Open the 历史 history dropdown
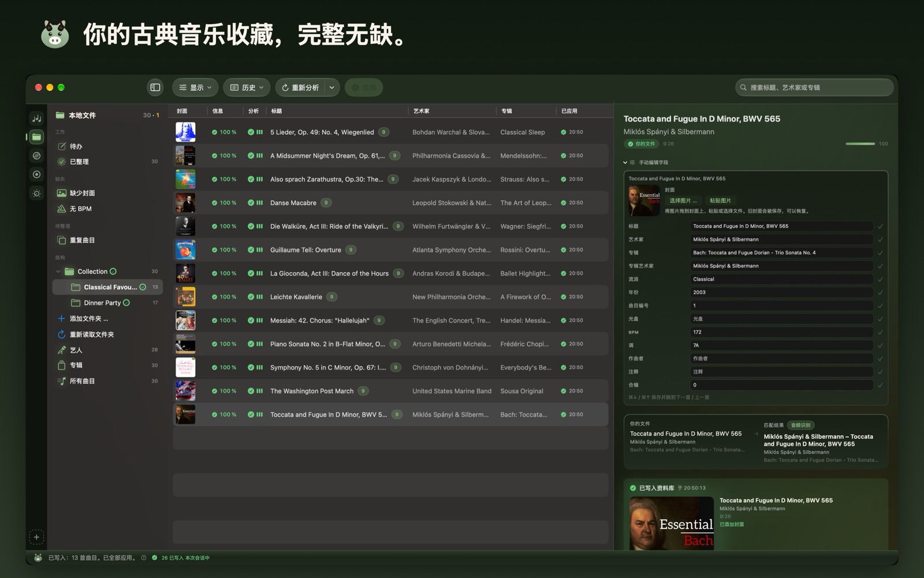 (x=247, y=87)
